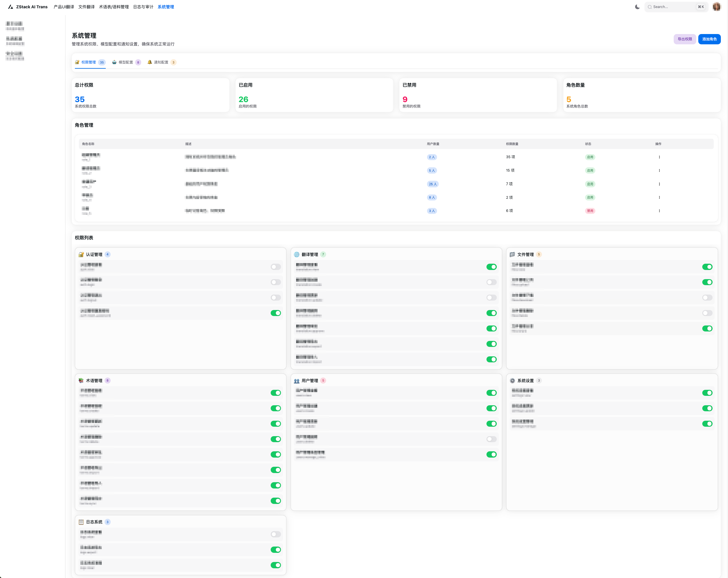Click count badge 8 next to 术语管理
728x578 pixels.
[107, 380]
